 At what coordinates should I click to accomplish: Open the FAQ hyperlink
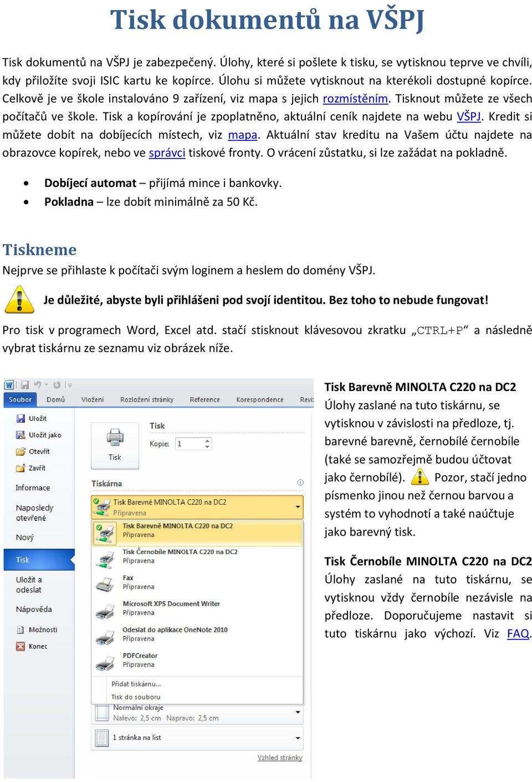click(x=518, y=633)
